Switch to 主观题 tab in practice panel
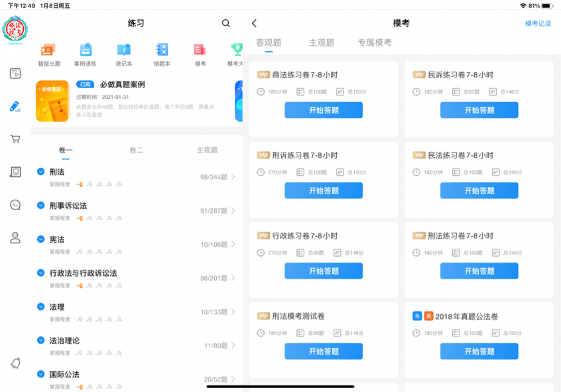 click(207, 150)
